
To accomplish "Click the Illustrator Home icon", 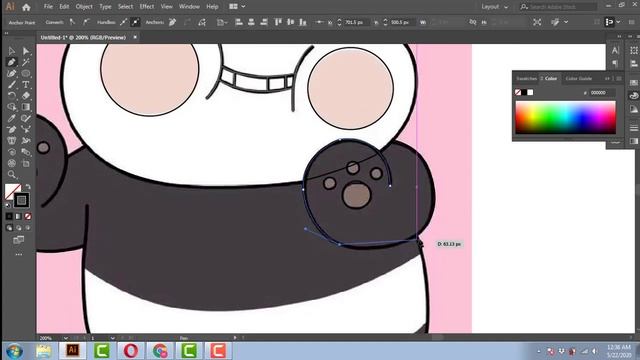I will [27, 7].
